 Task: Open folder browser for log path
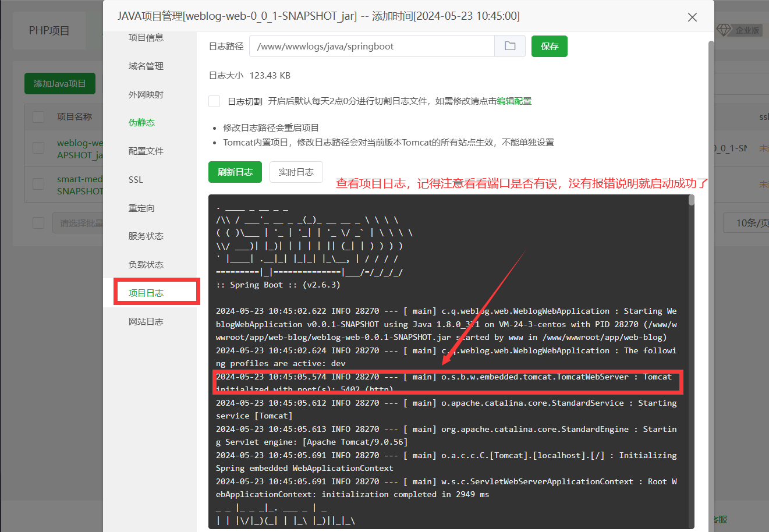tap(510, 46)
